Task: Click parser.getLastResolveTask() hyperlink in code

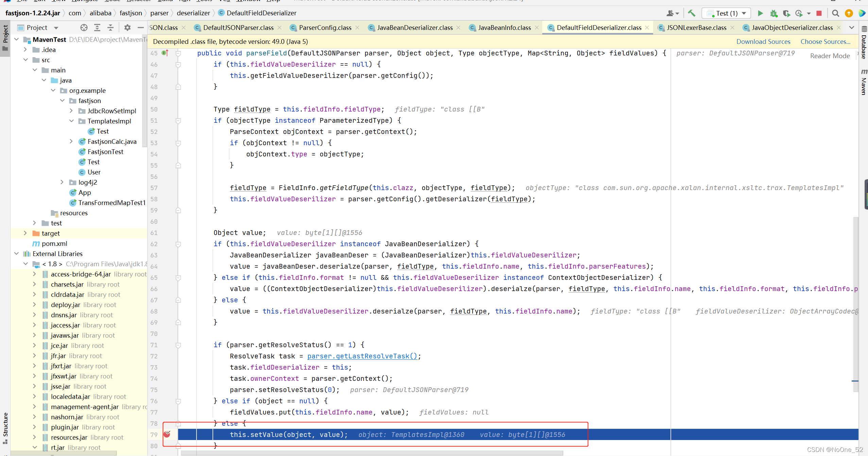Action: (362, 356)
